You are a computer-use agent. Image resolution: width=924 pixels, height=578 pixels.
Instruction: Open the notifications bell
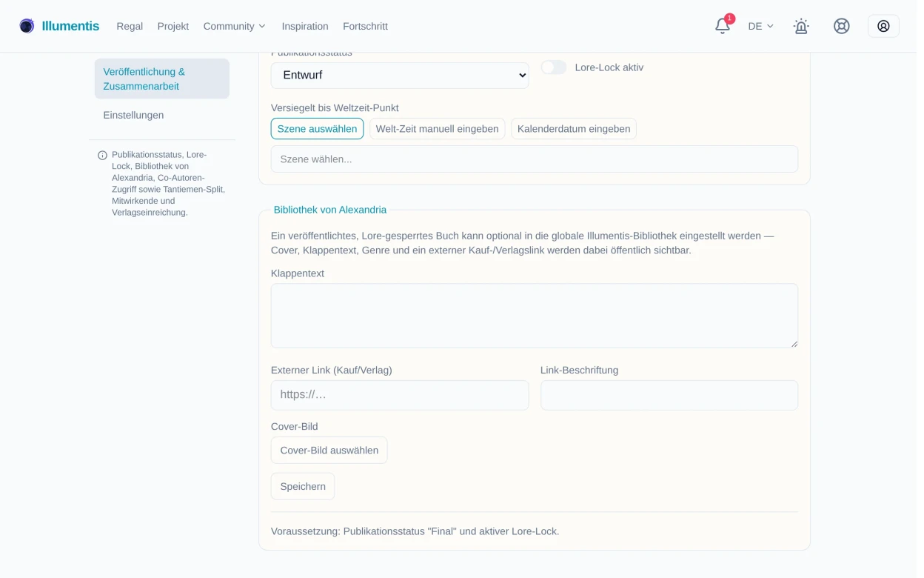723,26
